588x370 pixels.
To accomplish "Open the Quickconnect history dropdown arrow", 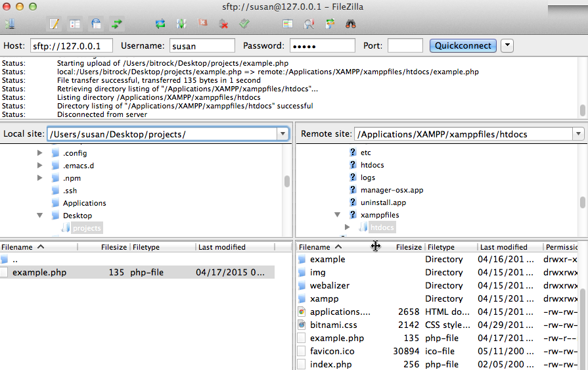I will pos(507,46).
